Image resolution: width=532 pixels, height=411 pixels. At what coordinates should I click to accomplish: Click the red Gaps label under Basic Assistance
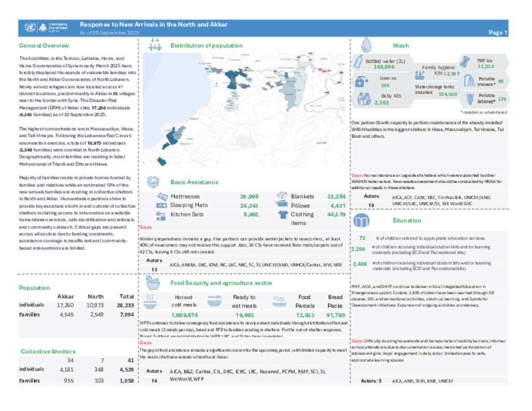click(x=146, y=228)
